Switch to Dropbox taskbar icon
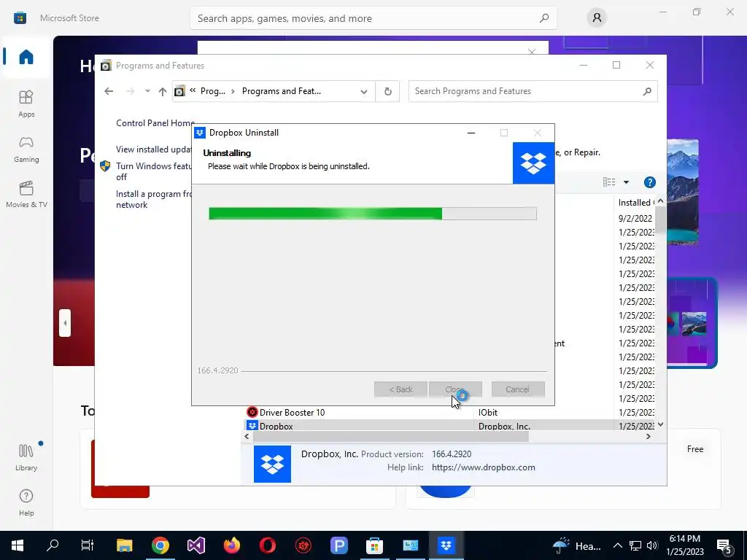This screenshot has width=747, height=560. tap(446, 545)
